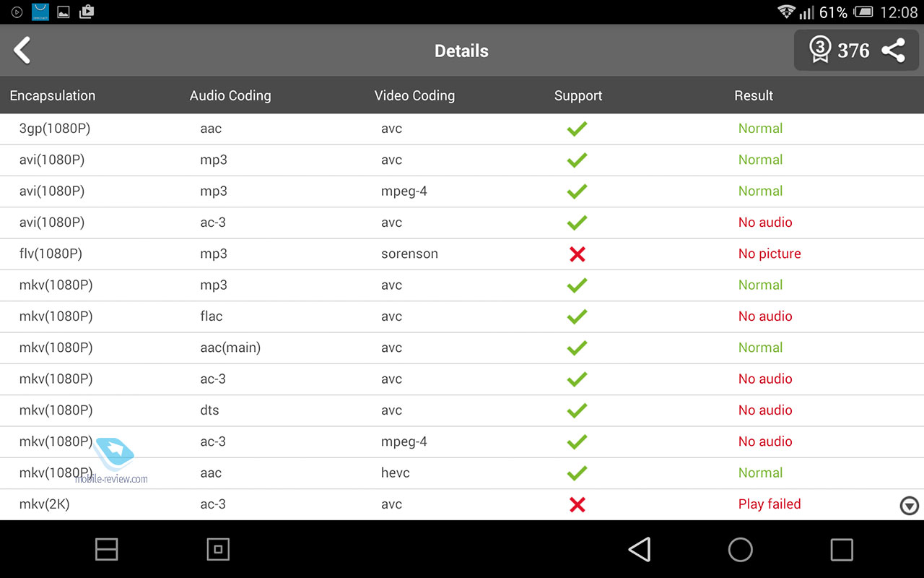Tap the round scroll-down arrow at bottom right
The height and width of the screenshot is (578, 924).
pyautogui.click(x=910, y=506)
